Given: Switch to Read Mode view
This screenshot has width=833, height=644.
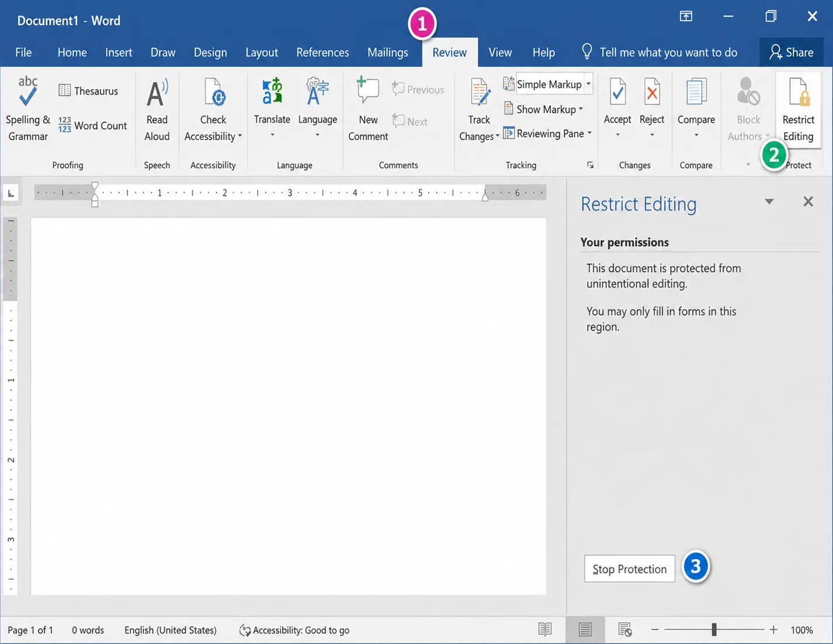Looking at the screenshot, I should coord(544,629).
